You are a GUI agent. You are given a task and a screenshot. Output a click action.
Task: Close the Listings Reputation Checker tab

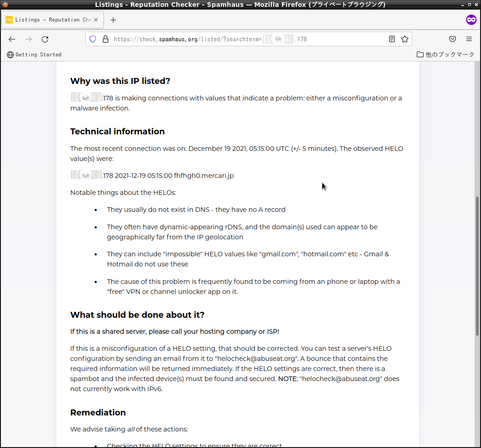96,20
